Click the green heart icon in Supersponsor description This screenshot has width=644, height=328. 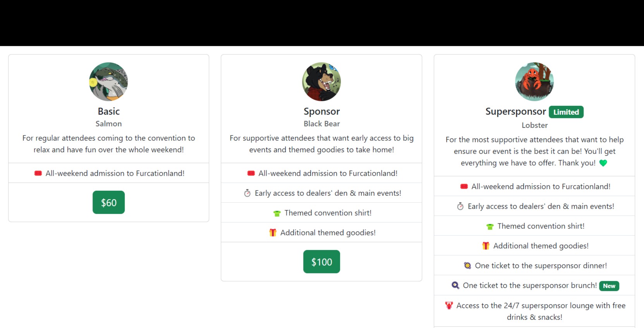603,163
